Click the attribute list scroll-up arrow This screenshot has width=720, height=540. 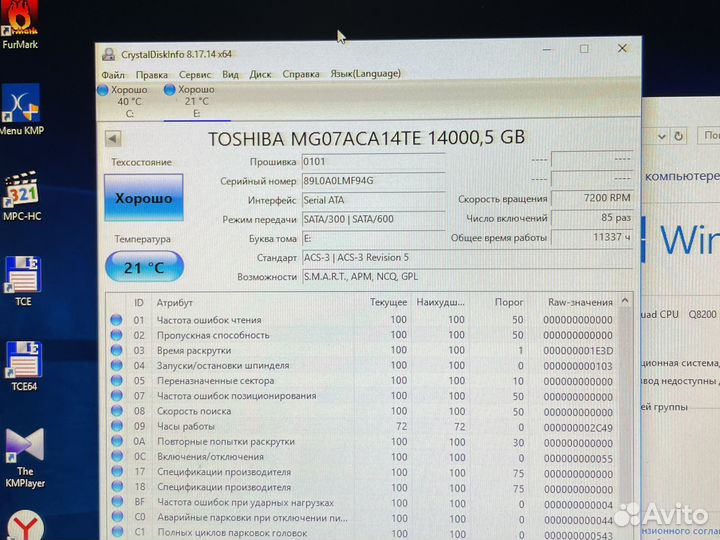(x=625, y=301)
